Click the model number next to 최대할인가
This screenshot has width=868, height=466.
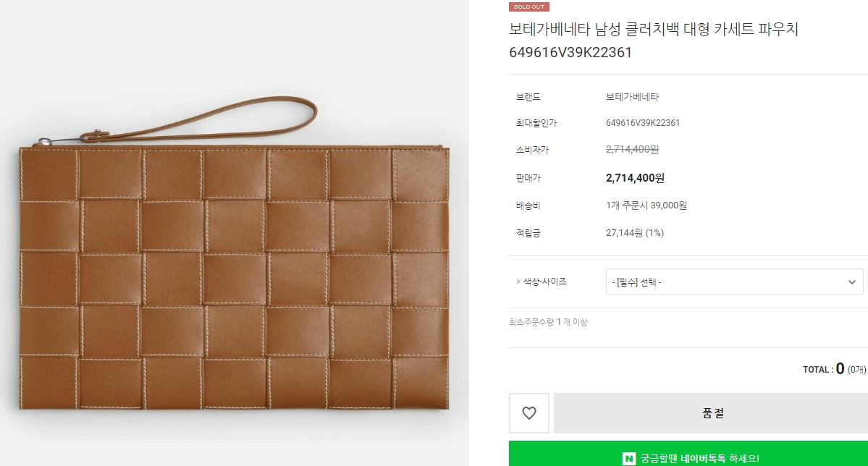tap(642, 123)
